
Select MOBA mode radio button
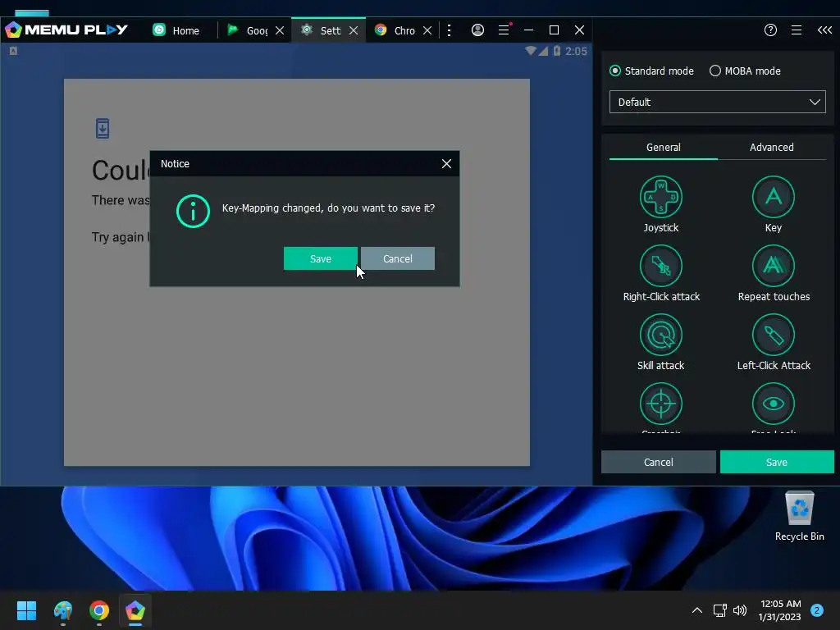click(715, 71)
